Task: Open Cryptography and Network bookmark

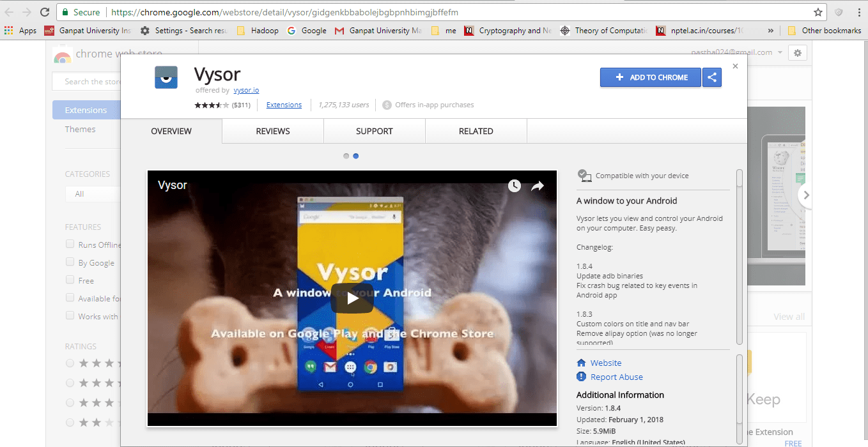Action: point(508,31)
